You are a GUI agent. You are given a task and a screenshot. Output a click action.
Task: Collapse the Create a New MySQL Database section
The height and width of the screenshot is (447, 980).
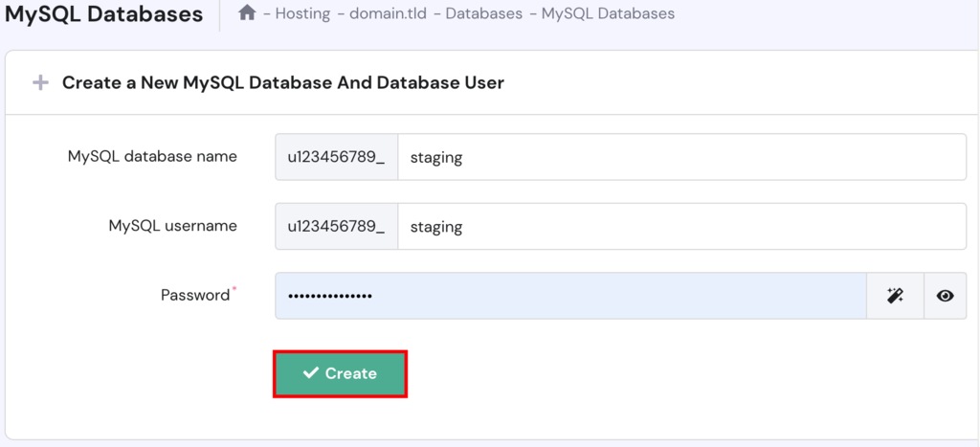(40, 82)
